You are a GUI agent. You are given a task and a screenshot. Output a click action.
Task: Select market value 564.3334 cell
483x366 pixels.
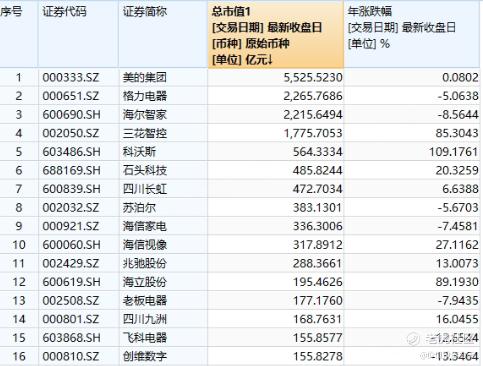click(276, 152)
